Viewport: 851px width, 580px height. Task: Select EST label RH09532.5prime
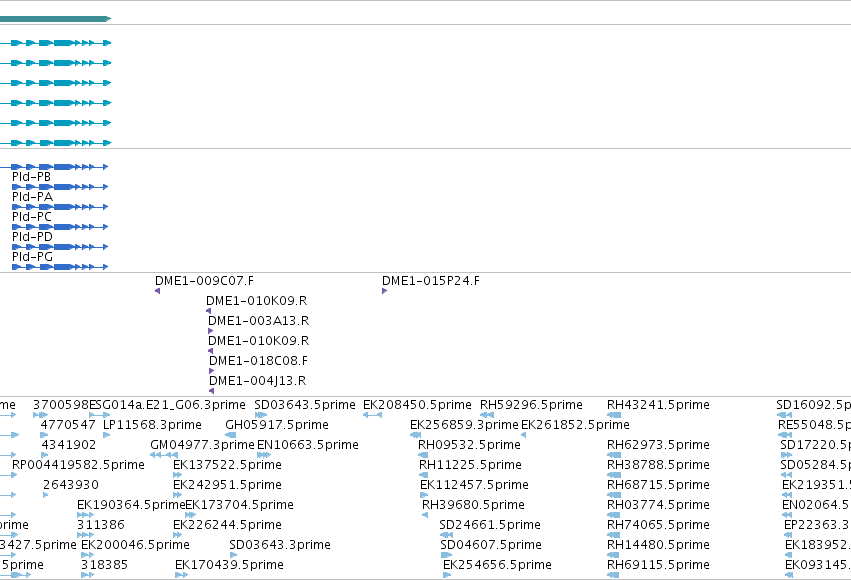pyautogui.click(x=469, y=445)
